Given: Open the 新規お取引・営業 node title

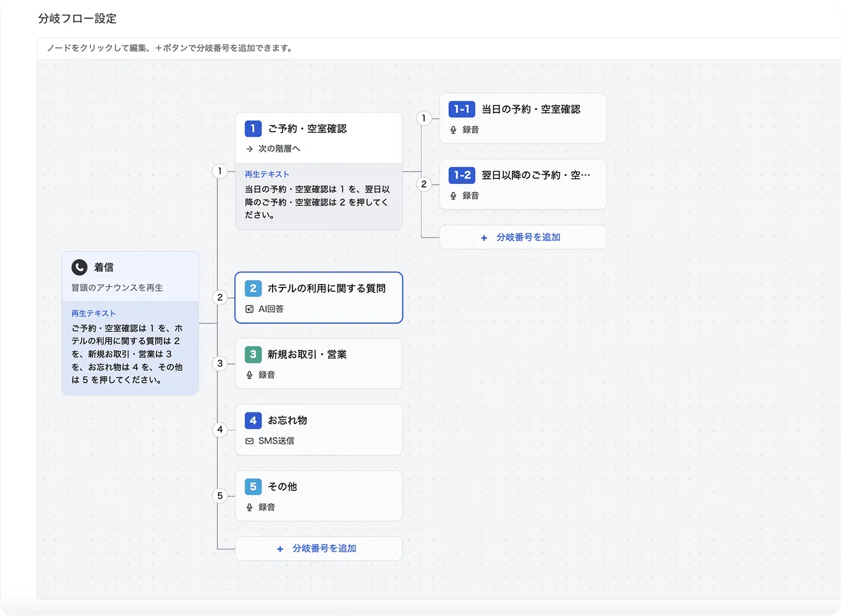Looking at the screenshot, I should [307, 354].
